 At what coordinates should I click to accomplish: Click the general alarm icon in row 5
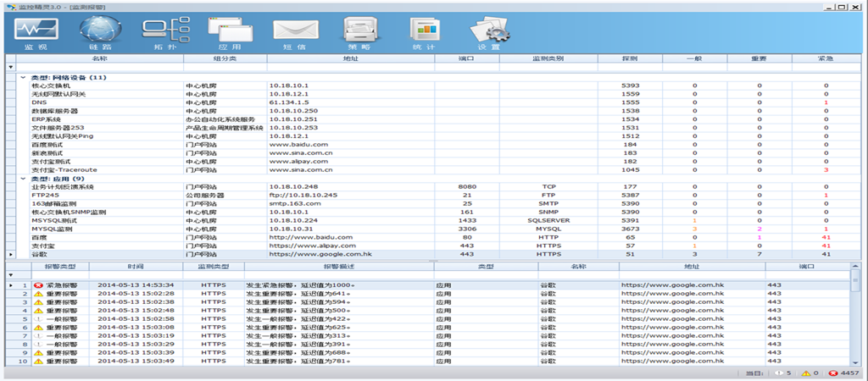(38, 319)
